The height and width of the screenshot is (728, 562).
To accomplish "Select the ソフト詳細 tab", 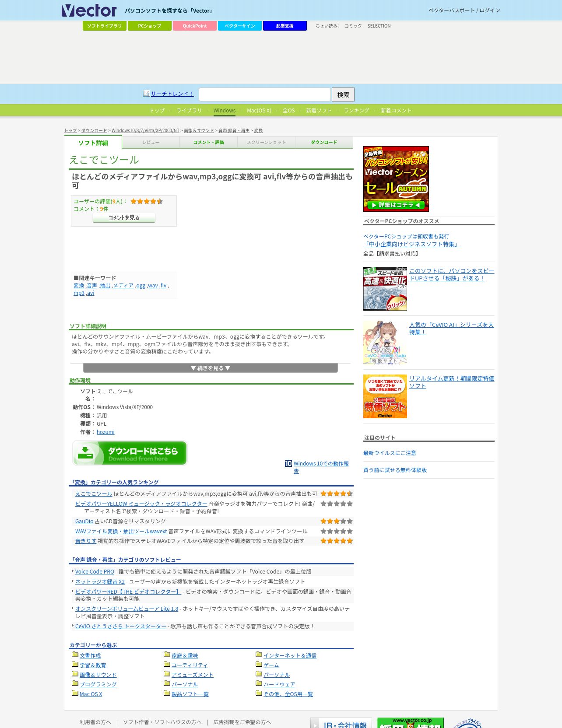I will (x=93, y=143).
